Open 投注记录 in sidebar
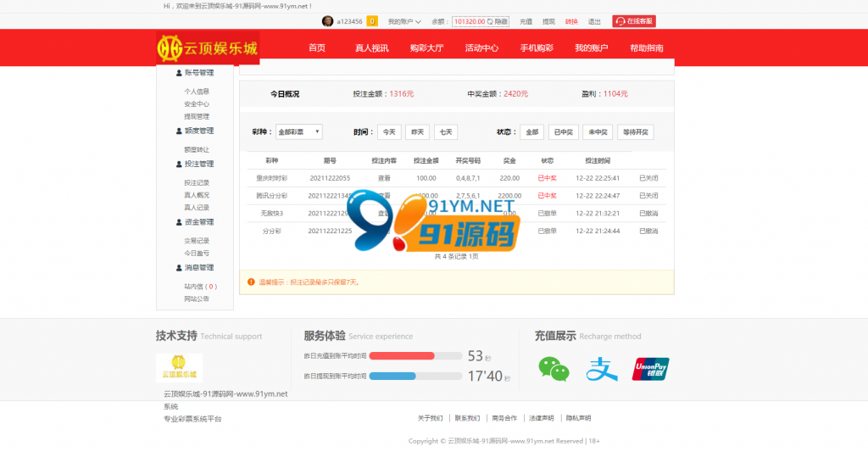This screenshot has width=868, height=452. [197, 183]
